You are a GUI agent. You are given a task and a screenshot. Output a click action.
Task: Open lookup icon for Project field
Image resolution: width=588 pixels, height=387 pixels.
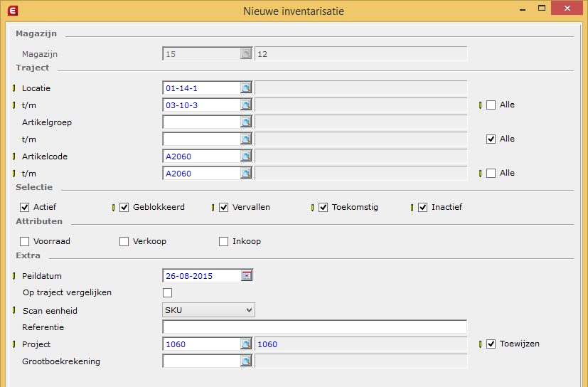[246, 344]
